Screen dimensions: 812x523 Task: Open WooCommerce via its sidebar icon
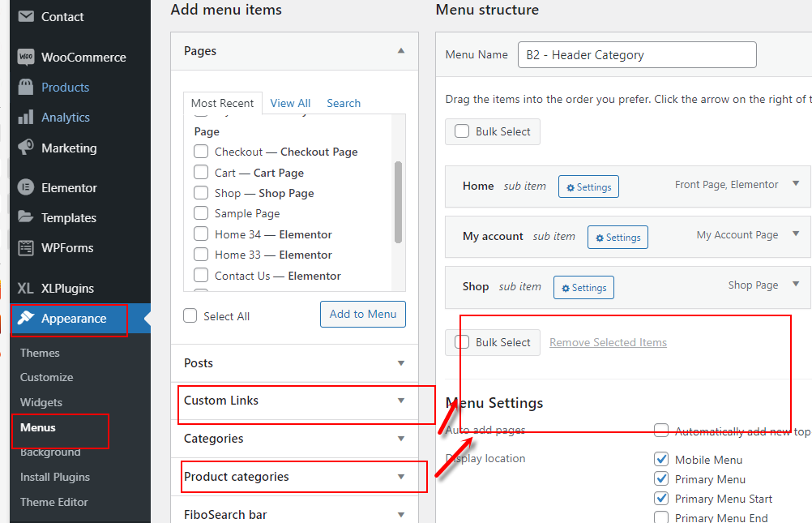pyautogui.click(x=26, y=57)
